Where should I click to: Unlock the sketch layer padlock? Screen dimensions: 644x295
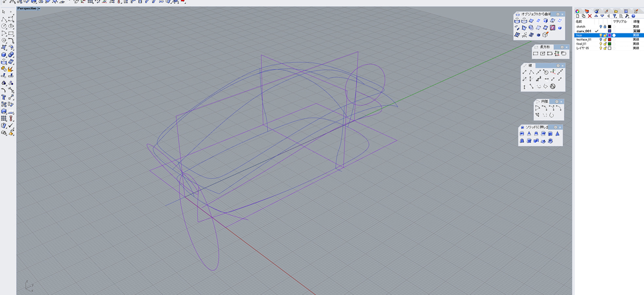[x=605, y=26]
